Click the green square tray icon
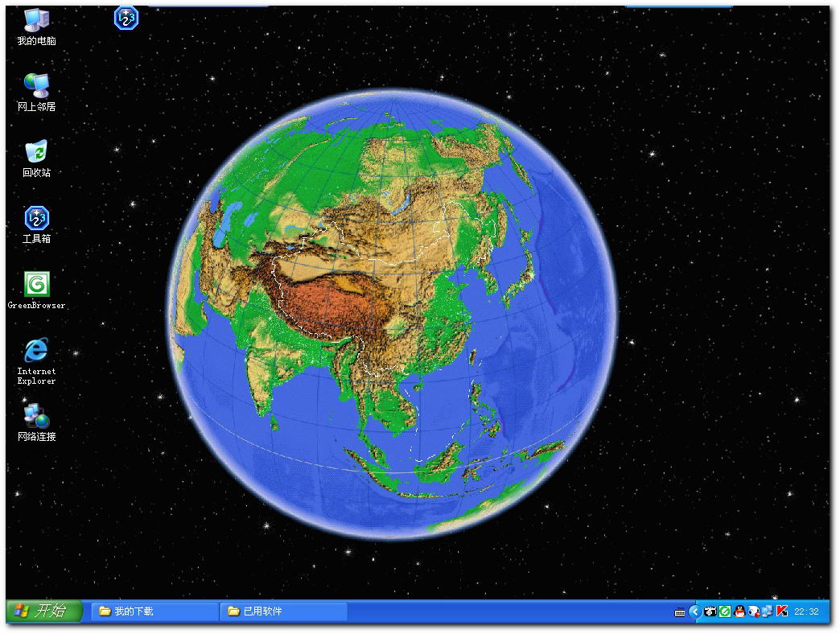This screenshot has width=840, height=634. click(x=724, y=611)
